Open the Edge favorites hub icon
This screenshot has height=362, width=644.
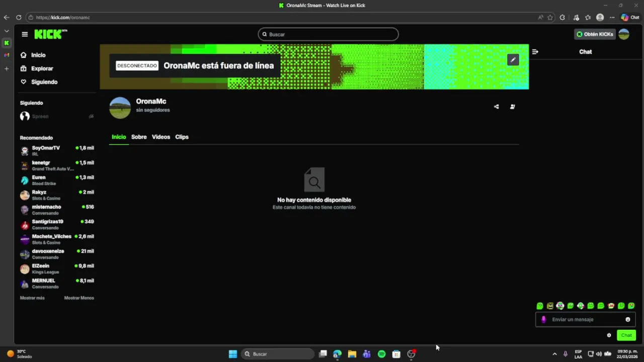[588, 17]
